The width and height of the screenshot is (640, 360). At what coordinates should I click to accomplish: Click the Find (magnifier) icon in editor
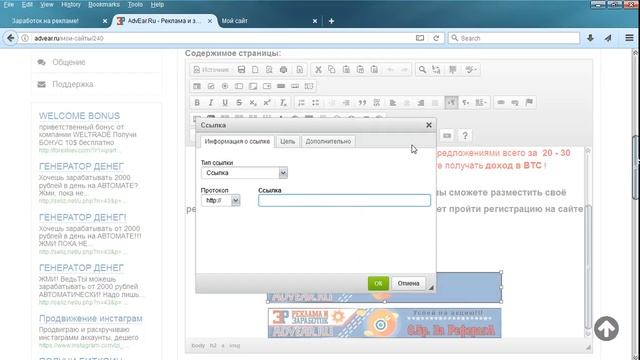point(422,70)
